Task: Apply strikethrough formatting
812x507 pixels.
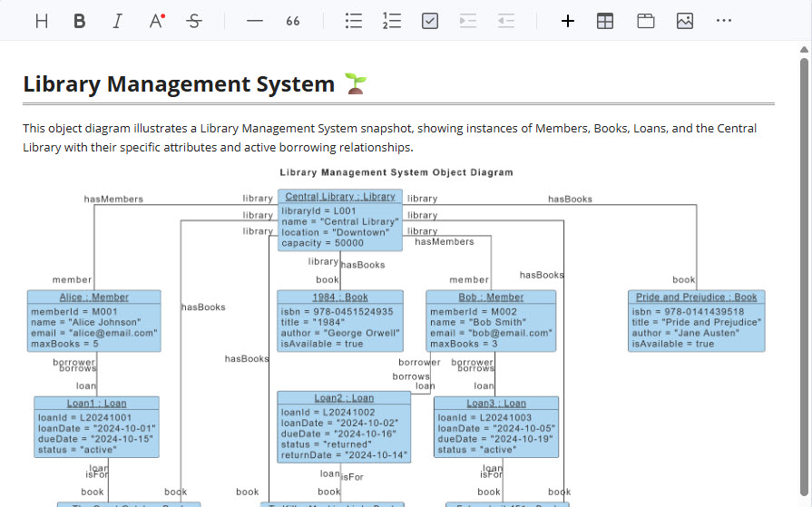Action: 194,21
